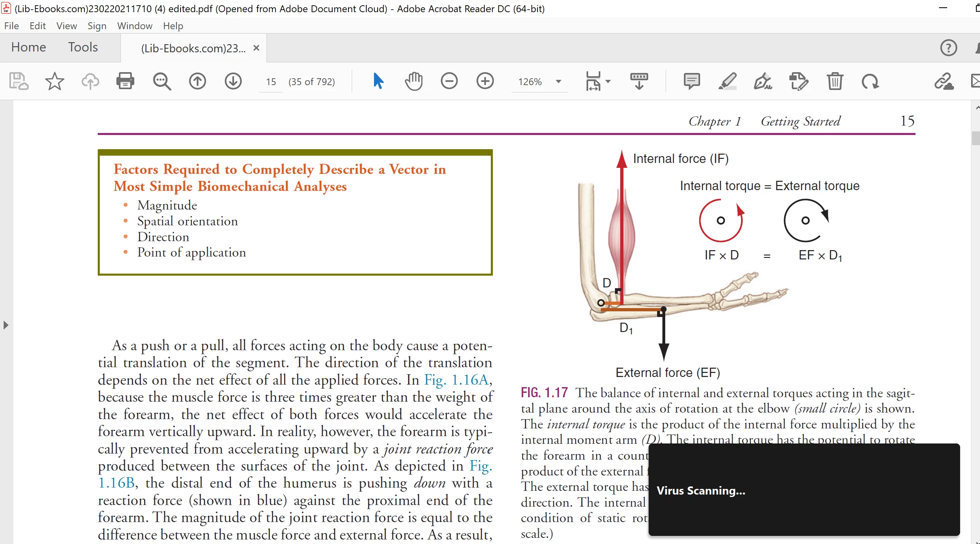Zoom in with the plus button
Image resolution: width=980 pixels, height=544 pixels.
pos(485,81)
